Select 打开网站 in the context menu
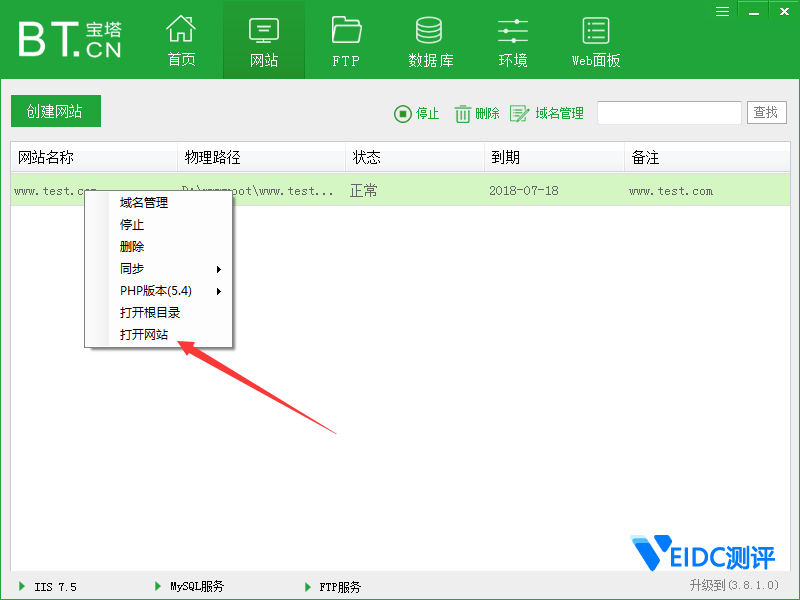 (144, 335)
